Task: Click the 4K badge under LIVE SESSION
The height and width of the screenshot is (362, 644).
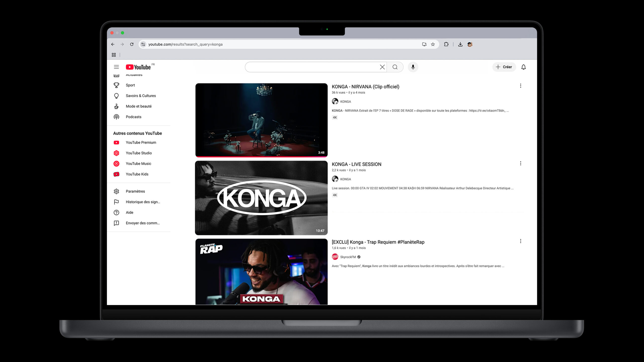Action: pyautogui.click(x=335, y=195)
